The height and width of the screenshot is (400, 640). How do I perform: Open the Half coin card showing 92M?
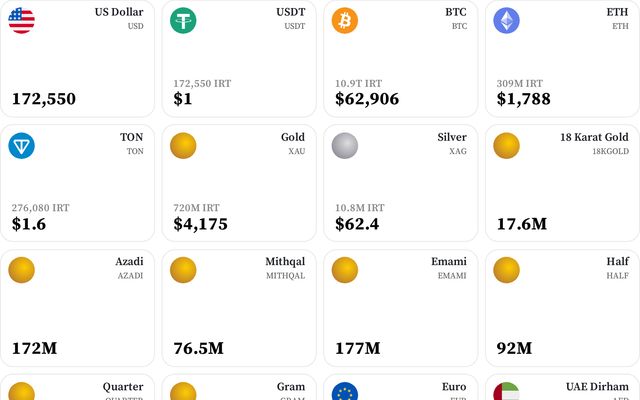point(562,308)
